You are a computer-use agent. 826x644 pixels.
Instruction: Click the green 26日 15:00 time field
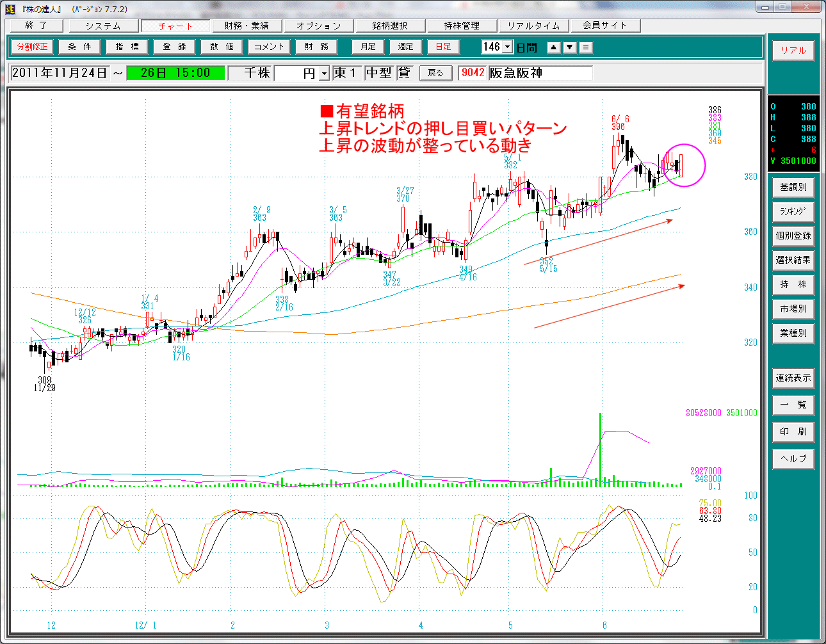(x=175, y=73)
